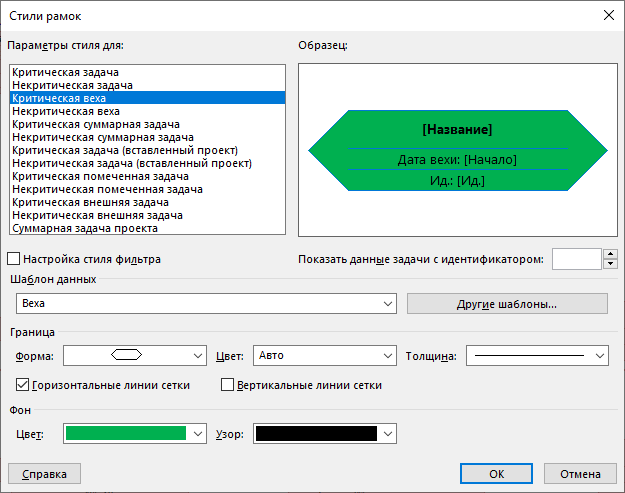Open the green background color dropdown
This screenshot has height=493, width=625.
pos(135,434)
